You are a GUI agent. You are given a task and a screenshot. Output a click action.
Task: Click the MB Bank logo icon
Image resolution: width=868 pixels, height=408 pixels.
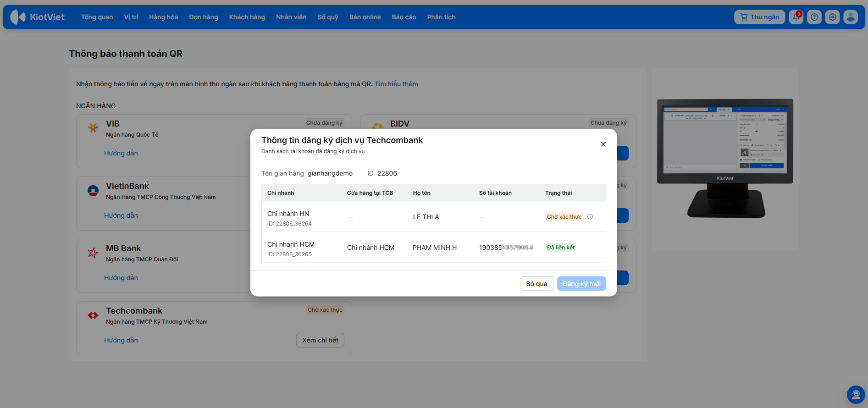pyautogui.click(x=93, y=253)
